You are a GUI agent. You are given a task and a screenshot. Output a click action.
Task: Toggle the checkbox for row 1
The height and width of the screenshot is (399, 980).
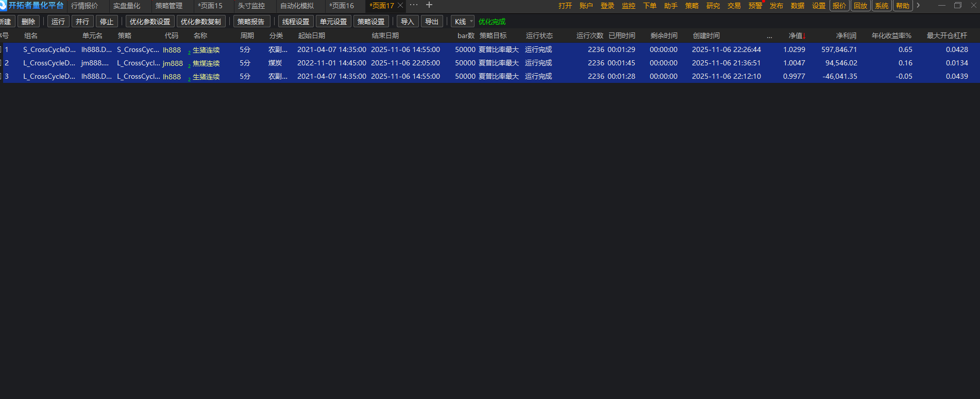pyautogui.click(x=1, y=50)
